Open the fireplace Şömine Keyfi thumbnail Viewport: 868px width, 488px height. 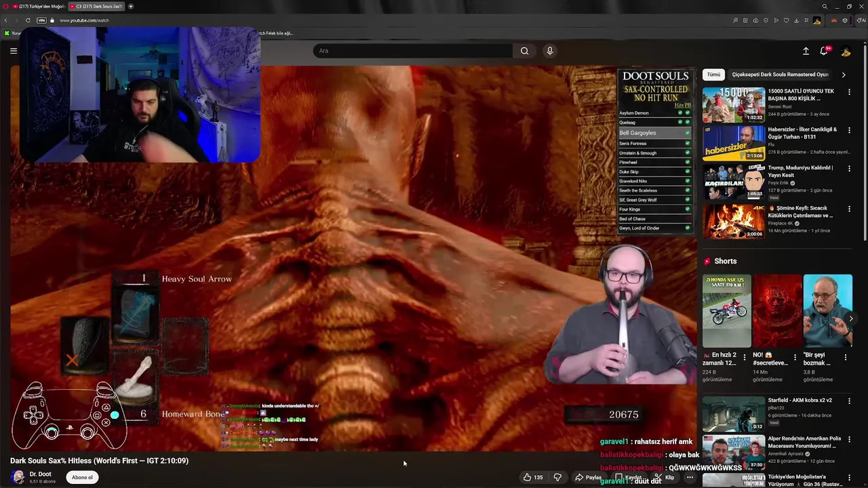click(x=734, y=222)
